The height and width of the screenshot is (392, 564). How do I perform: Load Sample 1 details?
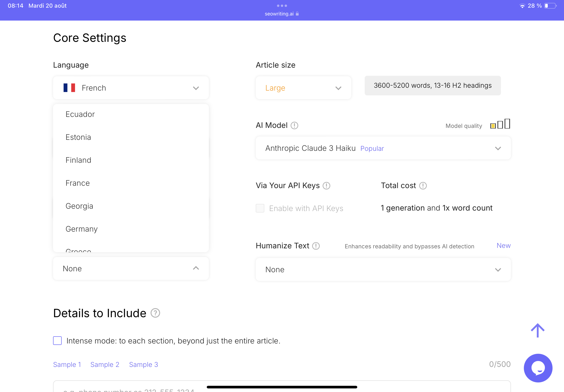pyautogui.click(x=67, y=365)
